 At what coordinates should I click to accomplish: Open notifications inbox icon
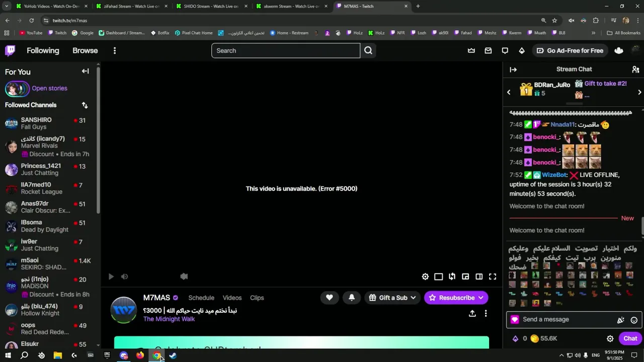coord(488,50)
